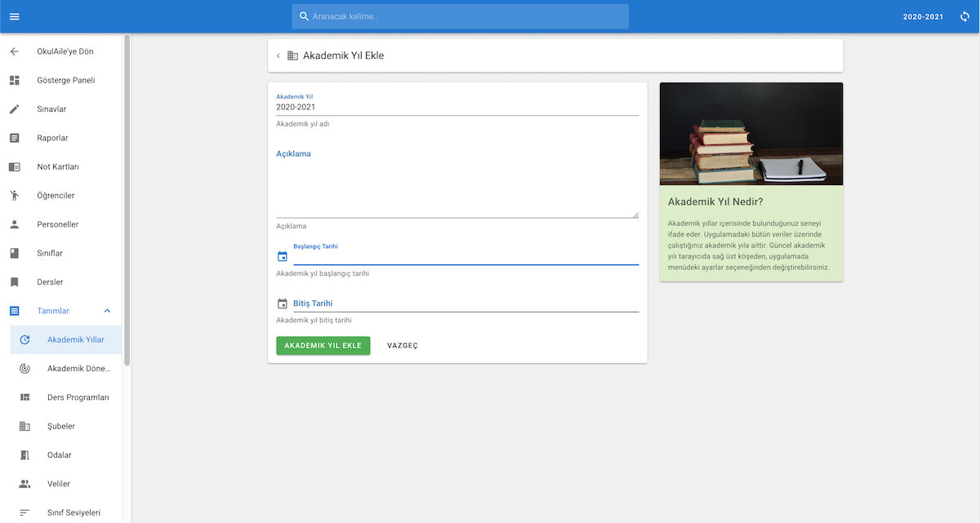Screen dimensions: 980x523
Task: Click the back arrow icon for OkulAile'ye Dön
Action: (x=14, y=51)
